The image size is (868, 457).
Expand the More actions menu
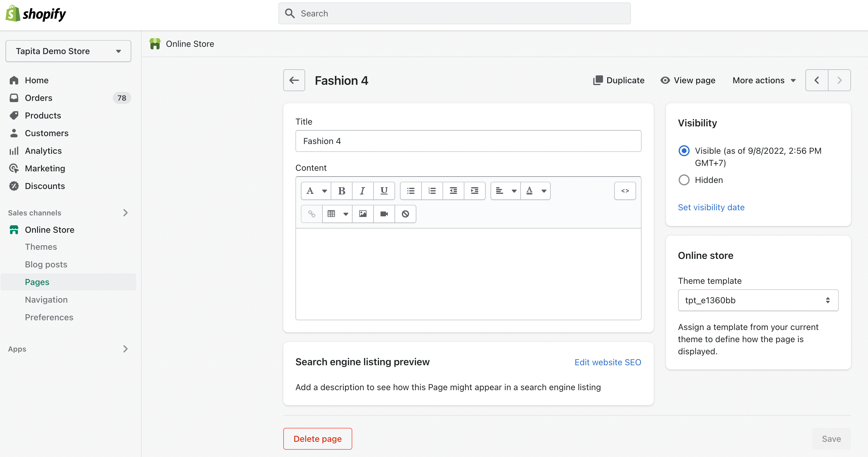pyautogui.click(x=764, y=81)
